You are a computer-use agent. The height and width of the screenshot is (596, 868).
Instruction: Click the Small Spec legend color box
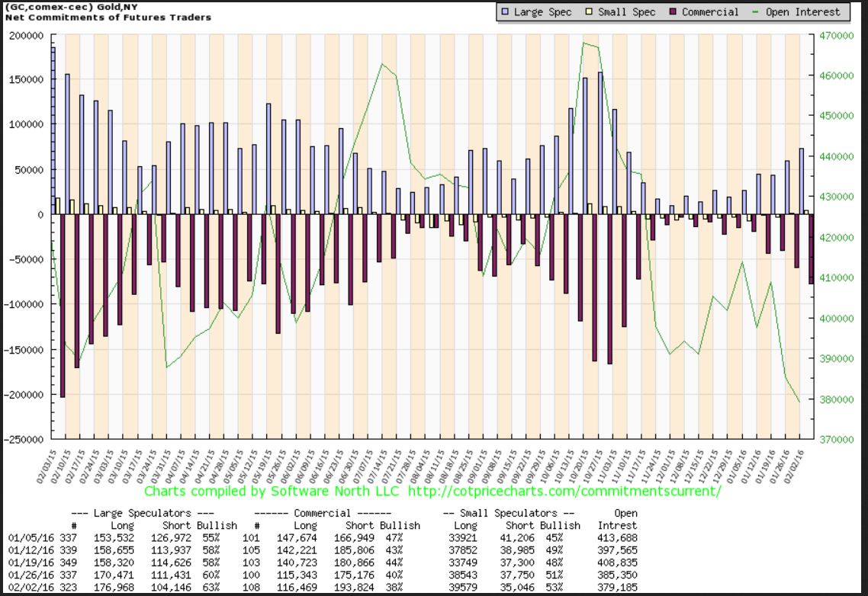point(588,12)
